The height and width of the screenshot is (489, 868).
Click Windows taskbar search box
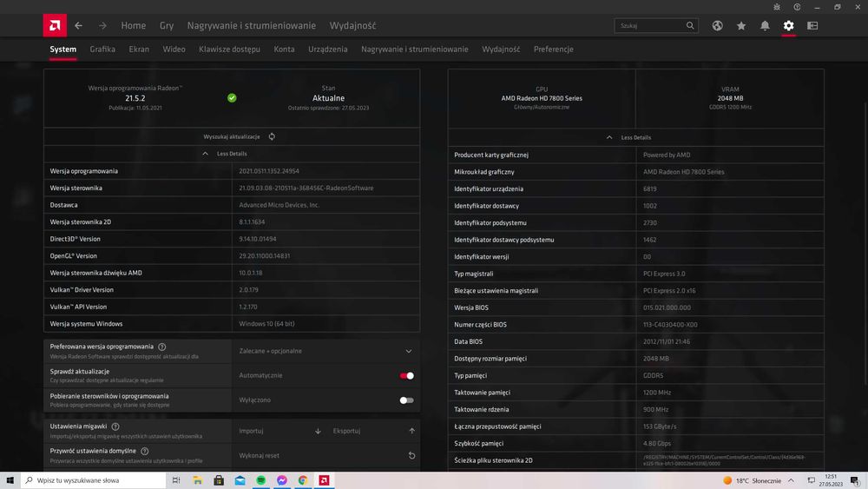tap(93, 480)
